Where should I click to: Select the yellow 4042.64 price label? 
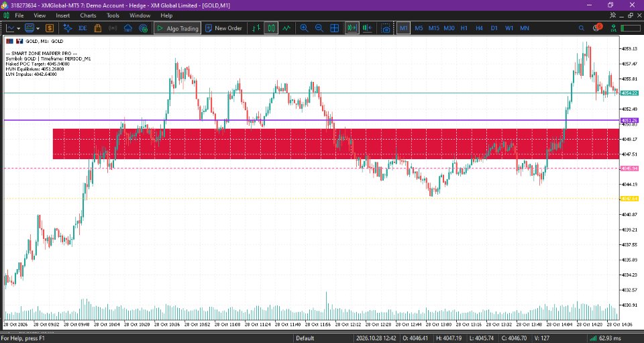click(629, 199)
